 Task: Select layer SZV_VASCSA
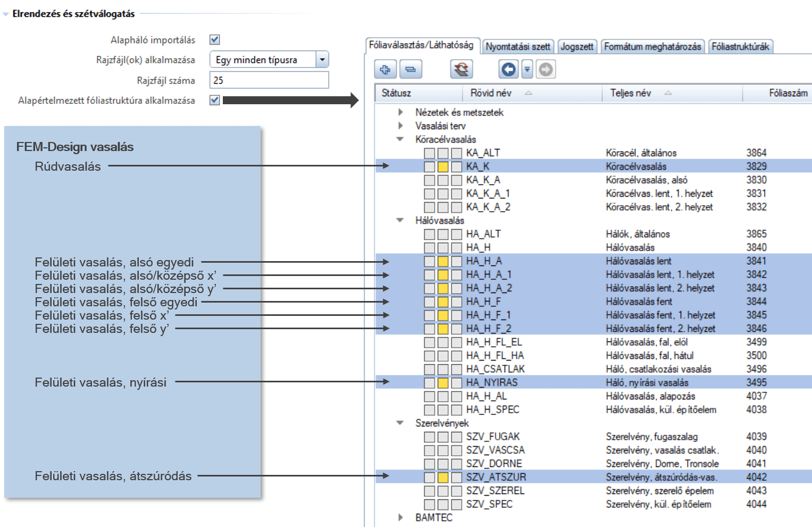(x=496, y=450)
